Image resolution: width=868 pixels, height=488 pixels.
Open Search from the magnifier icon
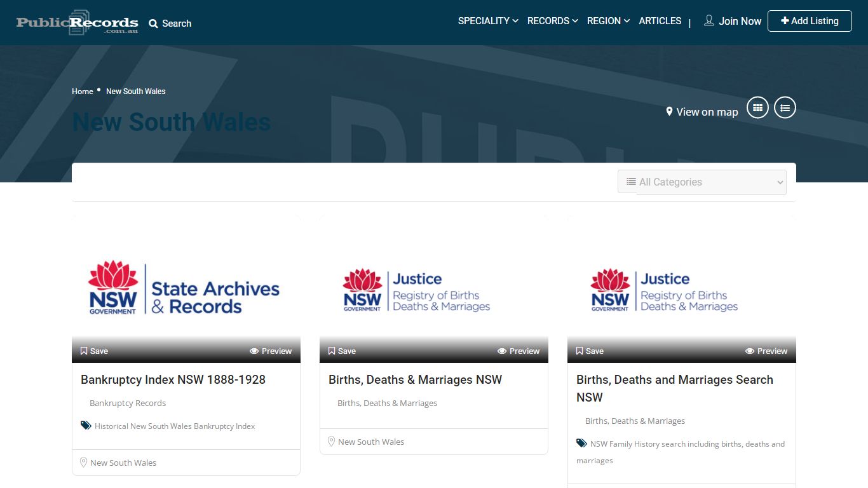point(153,24)
